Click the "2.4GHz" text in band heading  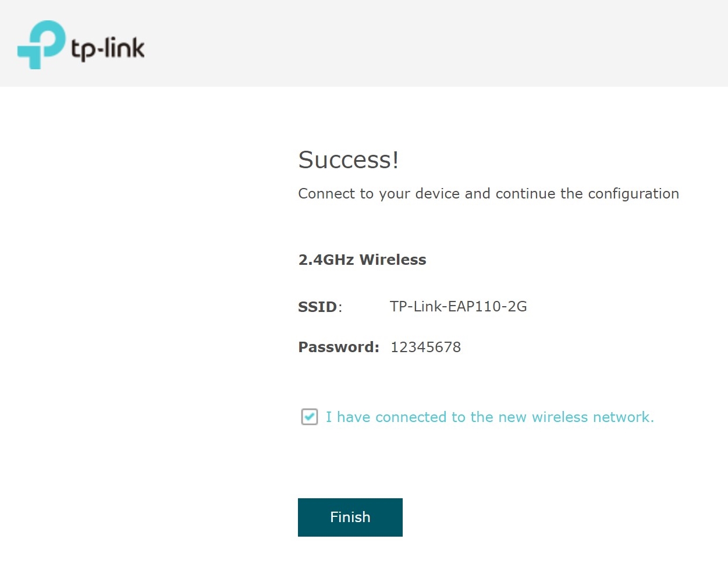point(326,260)
